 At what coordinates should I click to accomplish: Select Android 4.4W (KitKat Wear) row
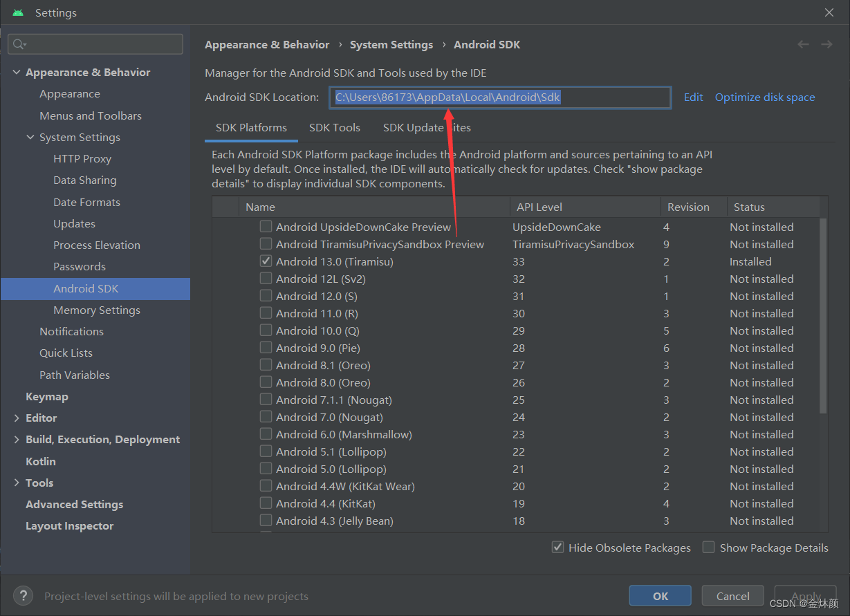pos(345,486)
